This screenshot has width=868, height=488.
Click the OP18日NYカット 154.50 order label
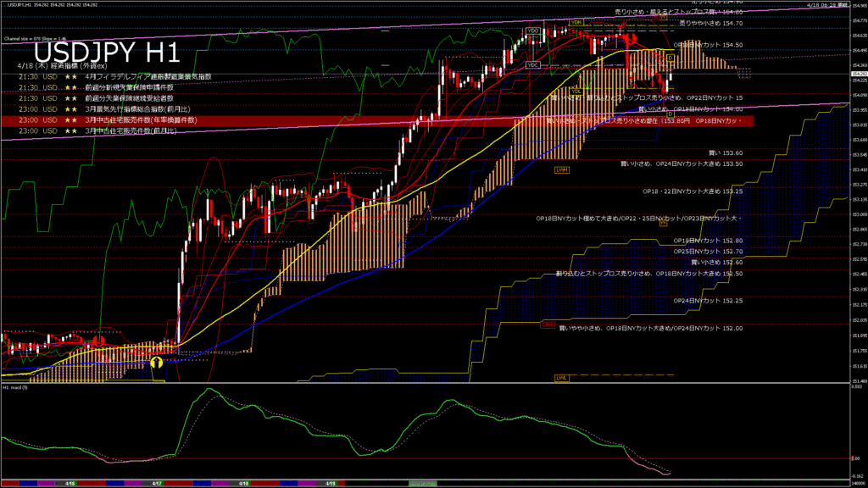click(x=709, y=45)
